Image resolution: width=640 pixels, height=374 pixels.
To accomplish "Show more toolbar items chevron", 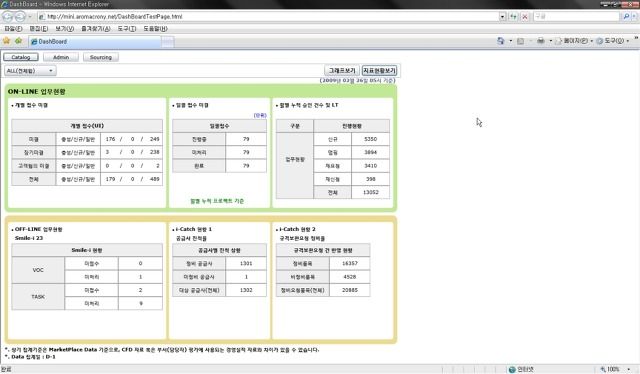I will (x=636, y=38).
